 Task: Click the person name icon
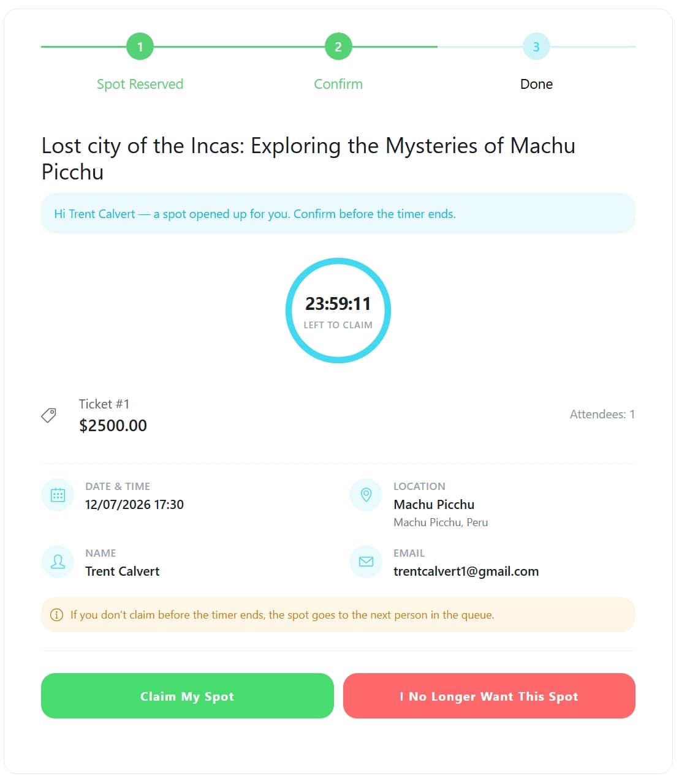(58, 562)
